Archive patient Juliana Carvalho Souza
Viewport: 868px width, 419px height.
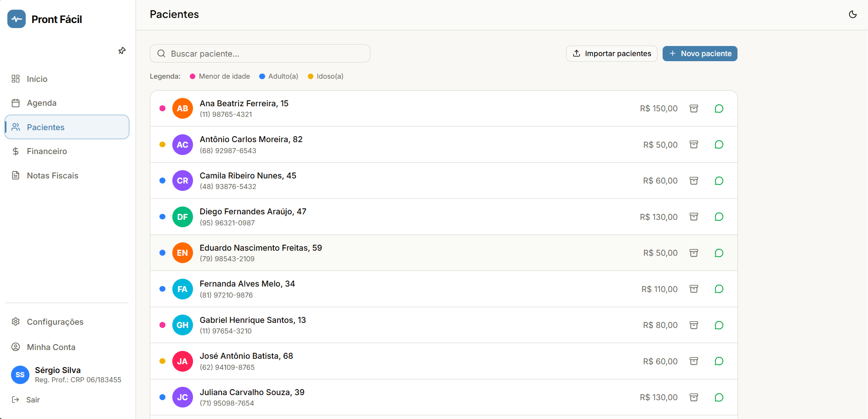(694, 397)
